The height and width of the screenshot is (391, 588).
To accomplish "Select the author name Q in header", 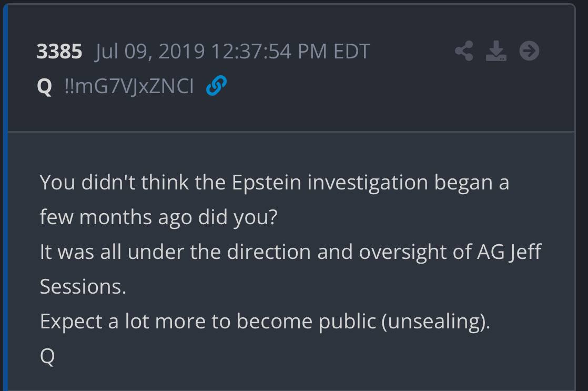I will pos(45,86).
